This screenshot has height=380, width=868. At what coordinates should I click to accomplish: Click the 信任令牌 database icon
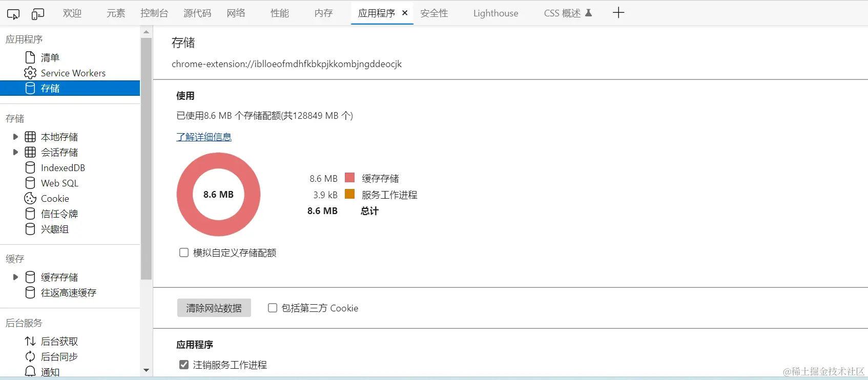coord(30,214)
